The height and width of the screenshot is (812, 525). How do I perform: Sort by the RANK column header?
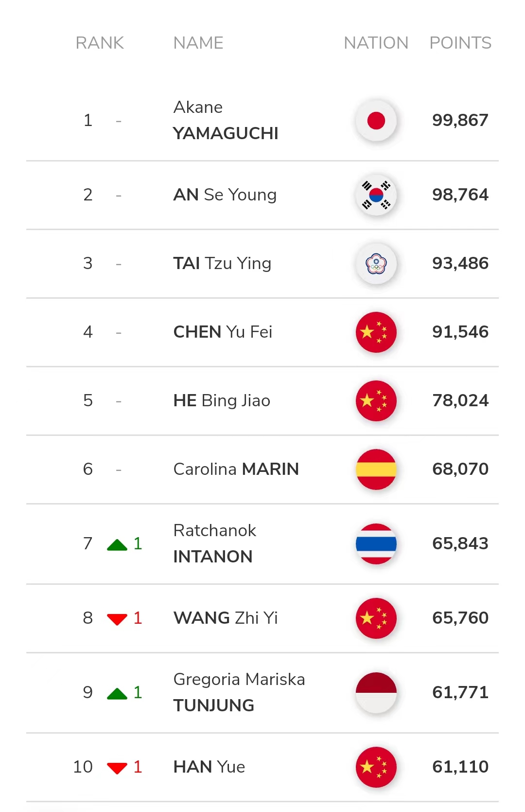[100, 43]
